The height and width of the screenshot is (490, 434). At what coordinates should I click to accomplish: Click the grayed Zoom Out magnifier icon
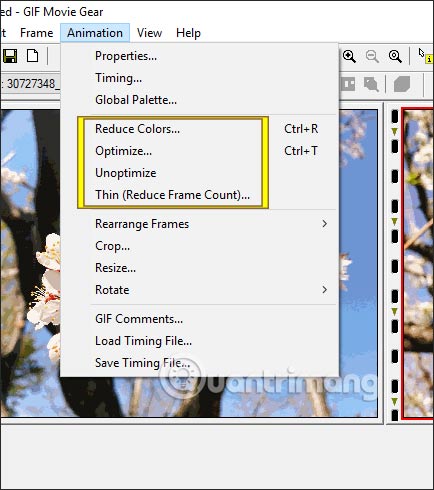[x=372, y=56]
